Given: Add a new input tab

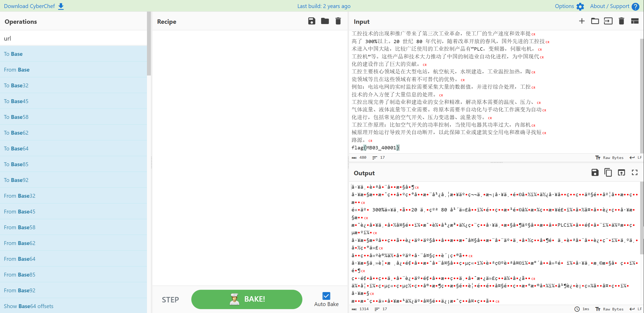Looking at the screenshot, I should tap(582, 21).
